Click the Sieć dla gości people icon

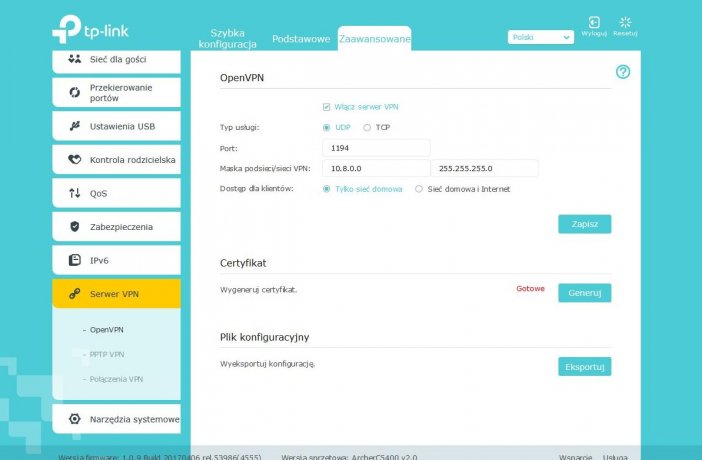[74, 59]
